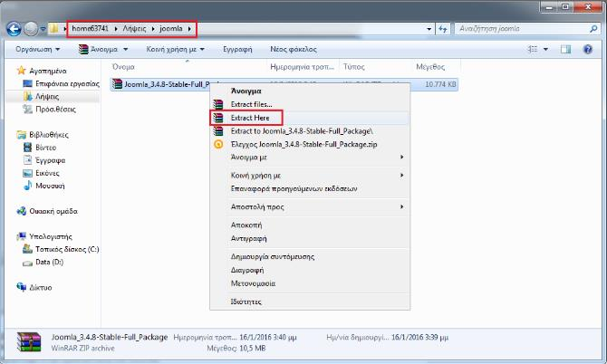The width and height of the screenshot is (607, 364).
Task: Choose Επαναφορά προηγούμενων εκδόσεων menu entry
Action: pos(310,188)
